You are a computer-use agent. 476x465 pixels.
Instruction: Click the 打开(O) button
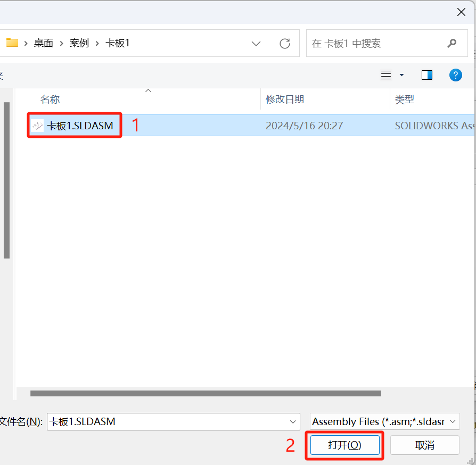click(x=345, y=445)
